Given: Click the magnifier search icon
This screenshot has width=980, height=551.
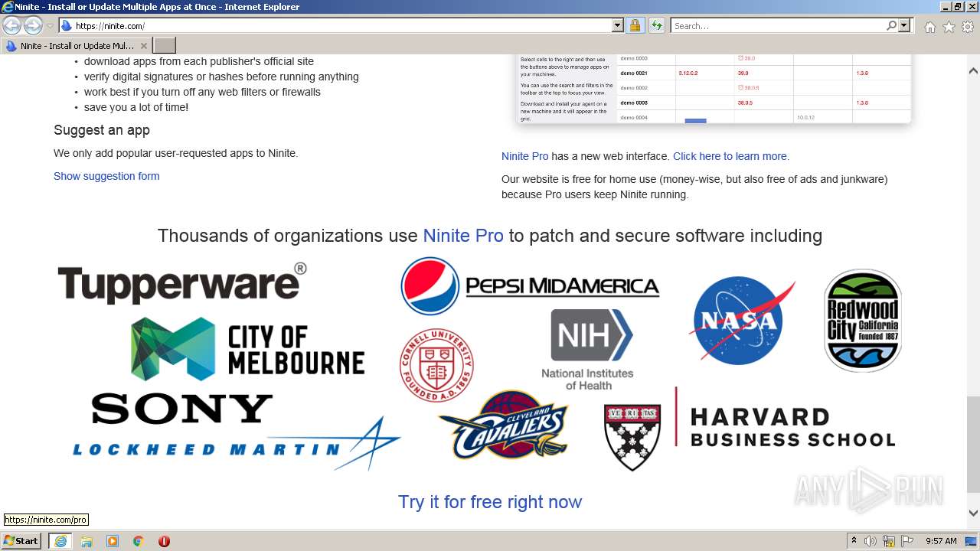Looking at the screenshot, I should pyautogui.click(x=891, y=26).
